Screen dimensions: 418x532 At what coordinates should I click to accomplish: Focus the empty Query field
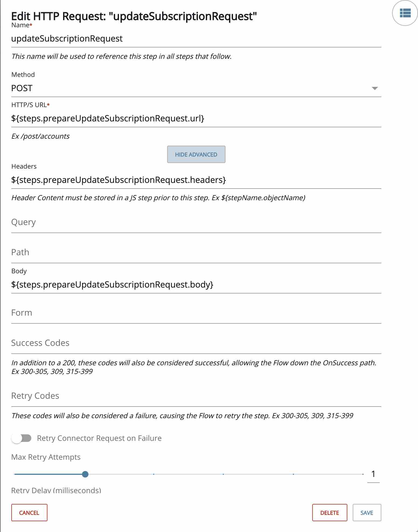click(196, 222)
